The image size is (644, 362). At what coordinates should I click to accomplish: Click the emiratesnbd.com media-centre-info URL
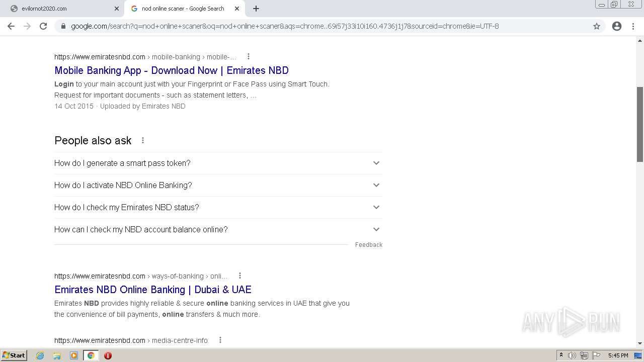[x=131, y=340]
